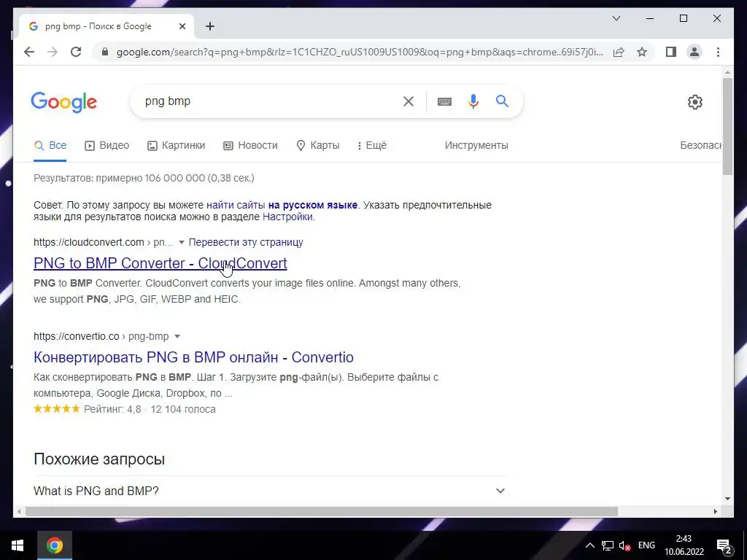747x560 pixels.
Task: Click the scroll right arrow
Action: 715,511
